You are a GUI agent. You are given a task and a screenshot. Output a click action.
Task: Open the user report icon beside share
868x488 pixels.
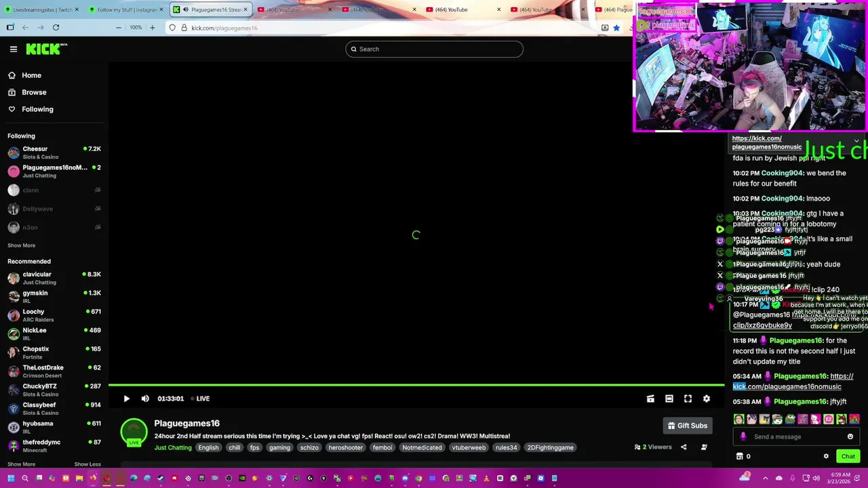click(704, 447)
